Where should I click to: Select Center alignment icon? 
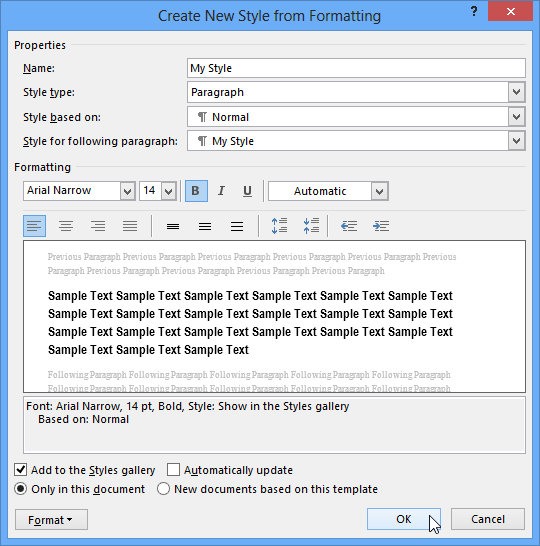click(x=66, y=226)
